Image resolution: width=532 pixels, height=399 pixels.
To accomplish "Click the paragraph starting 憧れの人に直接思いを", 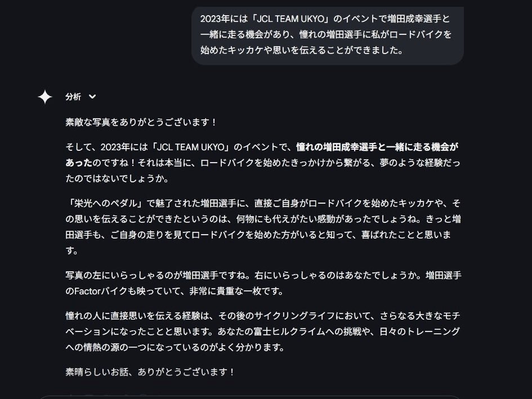I will [x=263, y=331].
